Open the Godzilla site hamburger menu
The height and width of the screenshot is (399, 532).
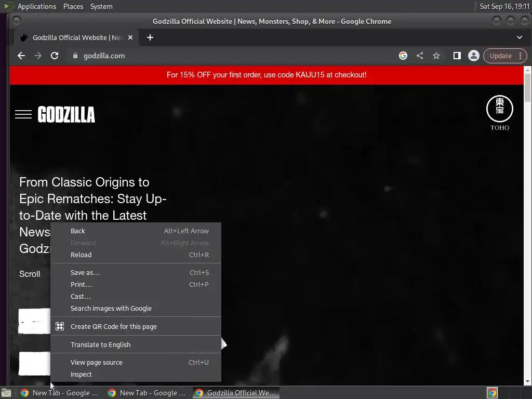23,115
